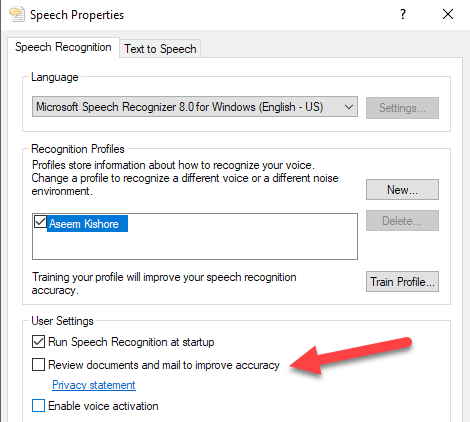This screenshot has height=422, width=470.
Task: Click the dropdown arrow in Language box
Action: [x=349, y=107]
